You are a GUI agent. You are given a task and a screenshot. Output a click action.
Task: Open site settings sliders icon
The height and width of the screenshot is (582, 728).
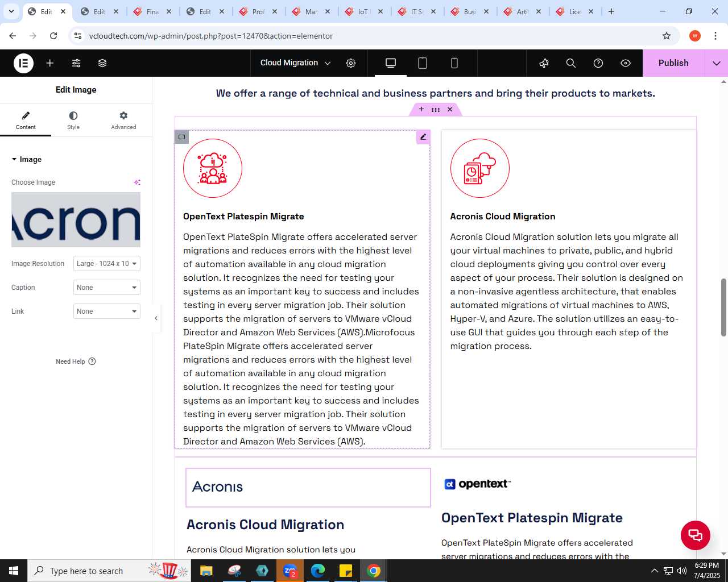(x=76, y=63)
